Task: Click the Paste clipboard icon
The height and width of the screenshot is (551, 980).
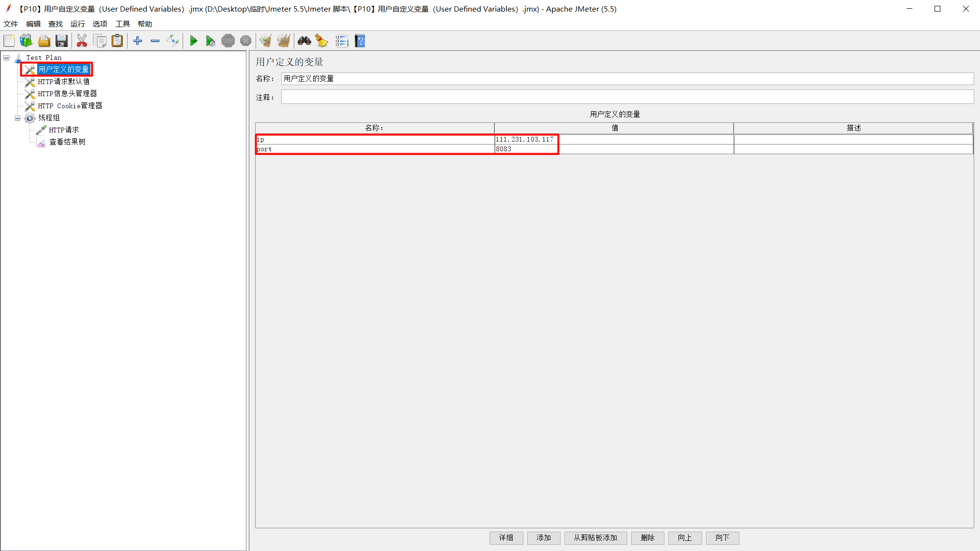Action: (117, 41)
